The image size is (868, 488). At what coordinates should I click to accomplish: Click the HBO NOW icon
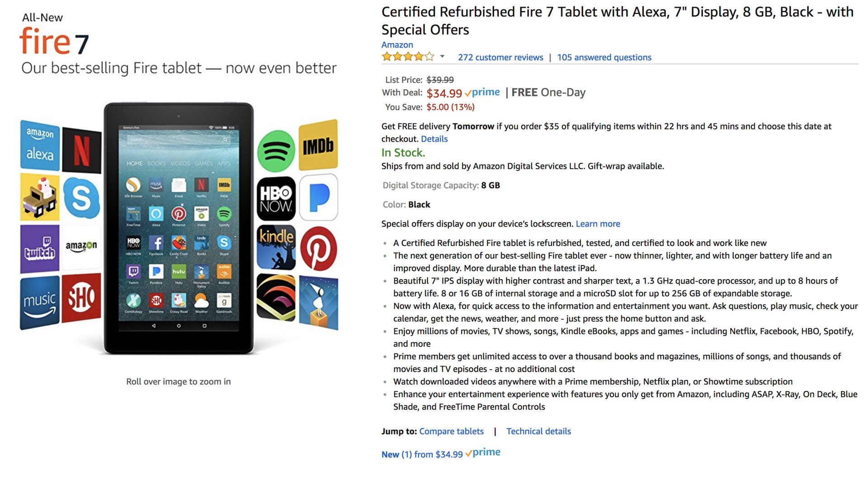click(277, 199)
